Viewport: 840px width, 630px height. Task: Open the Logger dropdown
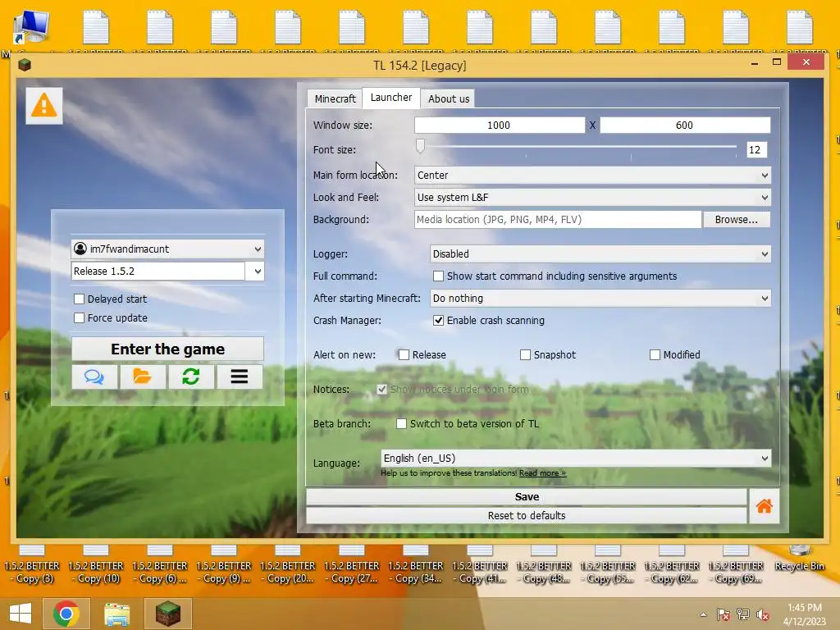click(x=600, y=254)
